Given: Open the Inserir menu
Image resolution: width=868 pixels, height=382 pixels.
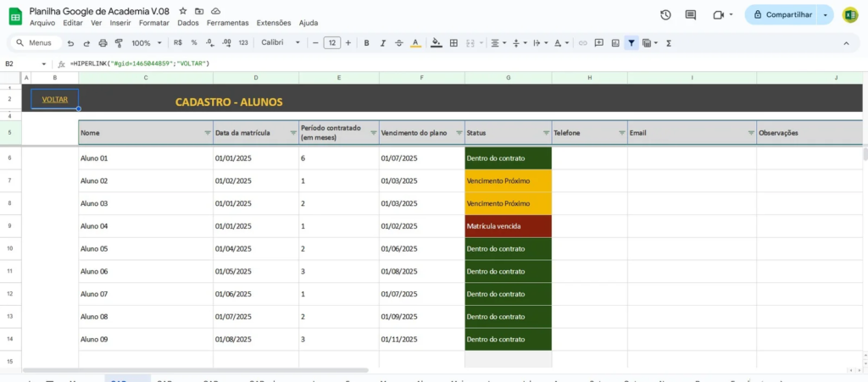Looking at the screenshot, I should [x=120, y=23].
